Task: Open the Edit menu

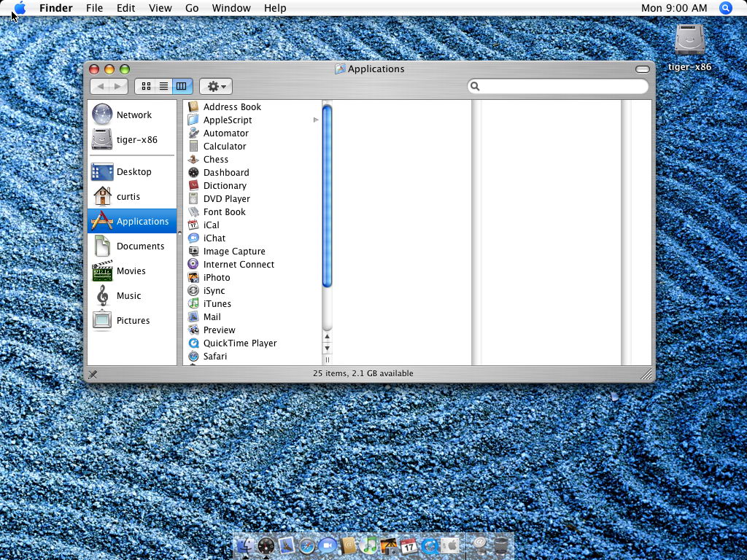Action: coord(125,8)
